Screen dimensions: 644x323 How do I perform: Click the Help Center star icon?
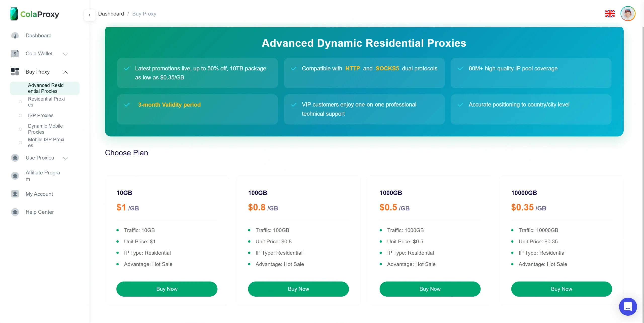click(15, 212)
